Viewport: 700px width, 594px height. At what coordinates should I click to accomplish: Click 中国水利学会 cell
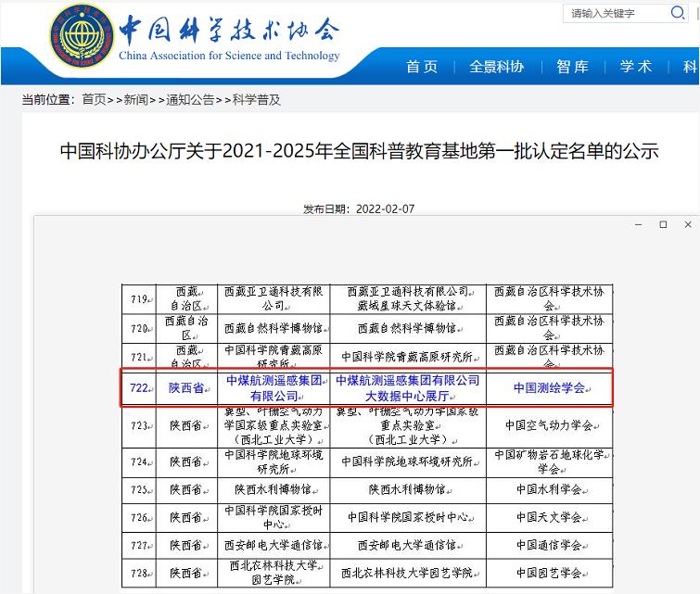point(549,489)
